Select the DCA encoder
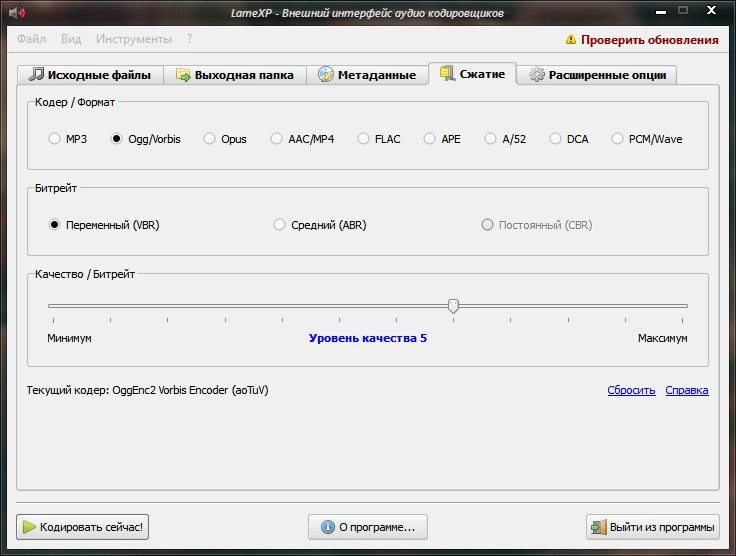Viewport: 736px width, 556px height. pos(555,139)
